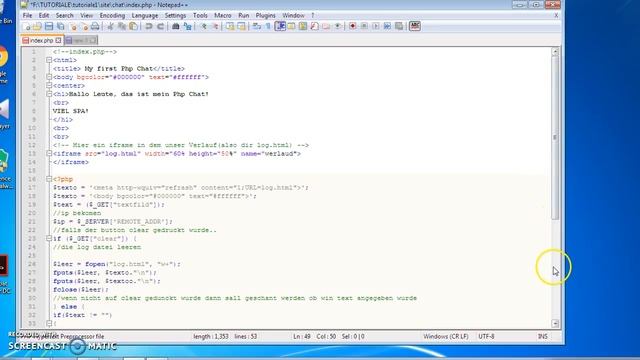Viewport: 640px width, 360px height.
Task: Collapse the body fold at line 4
Action: (49, 77)
